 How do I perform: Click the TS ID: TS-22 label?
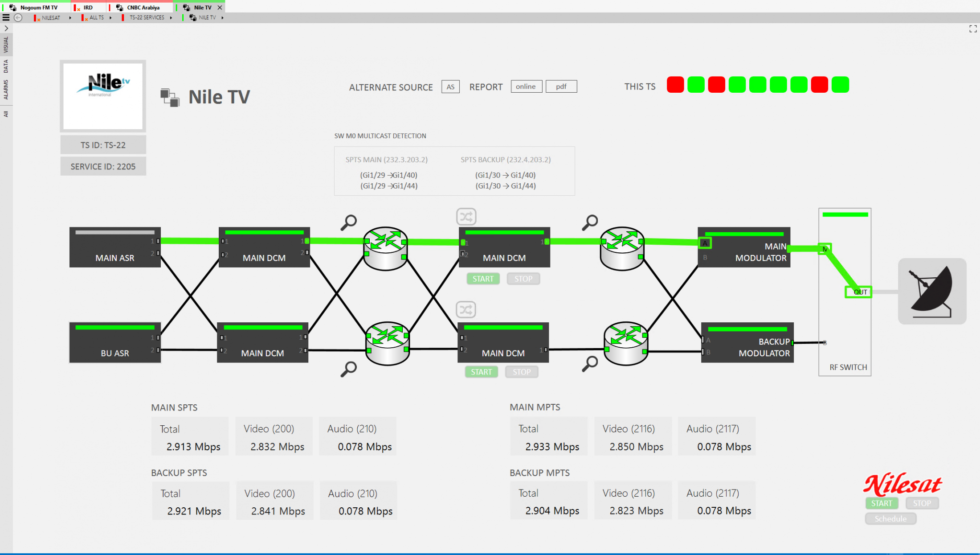(103, 145)
